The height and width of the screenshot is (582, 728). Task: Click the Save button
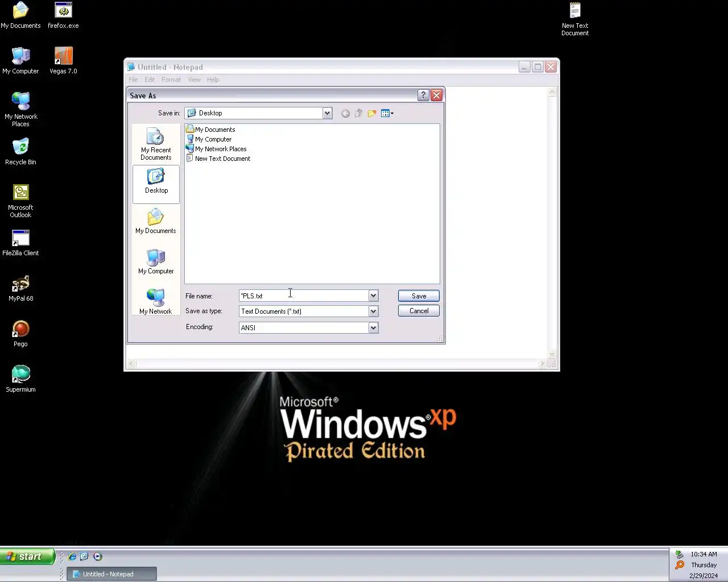pyautogui.click(x=419, y=296)
